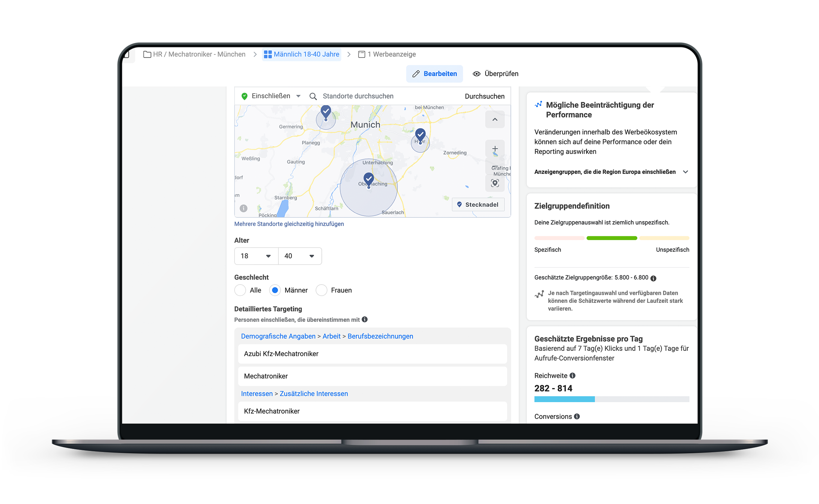Open the maximum age dropdown showing 40
The height and width of the screenshot is (504, 819).
pos(300,256)
